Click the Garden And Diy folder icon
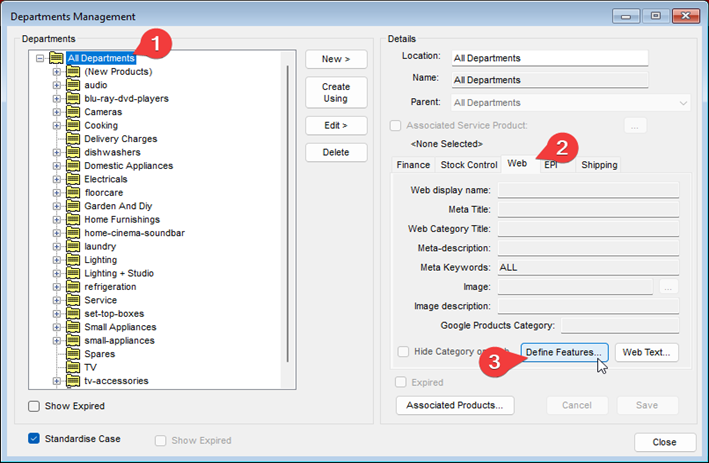Viewport: 709px width, 463px height. tap(72, 206)
